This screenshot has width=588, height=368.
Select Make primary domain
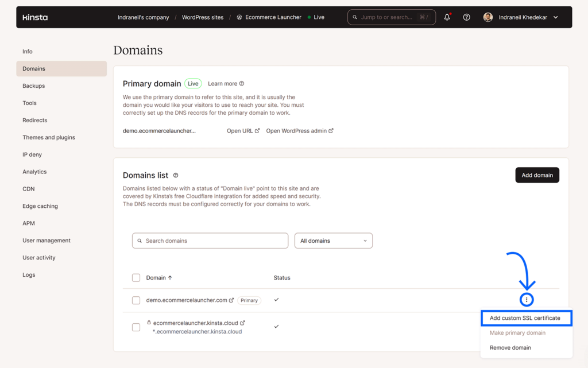click(x=517, y=333)
